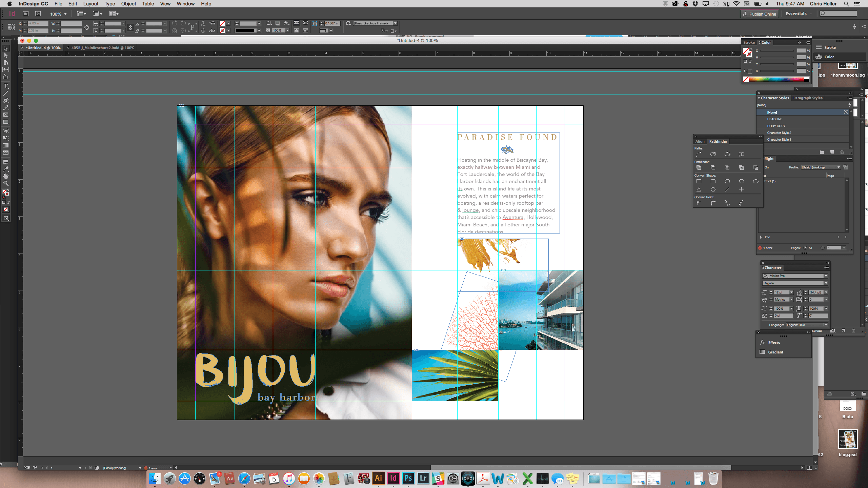Open the Object menu
The width and height of the screenshot is (868, 488).
pos(128,4)
